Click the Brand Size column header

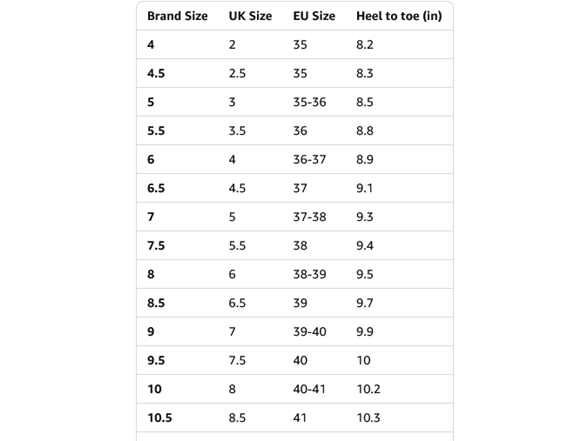[177, 16]
